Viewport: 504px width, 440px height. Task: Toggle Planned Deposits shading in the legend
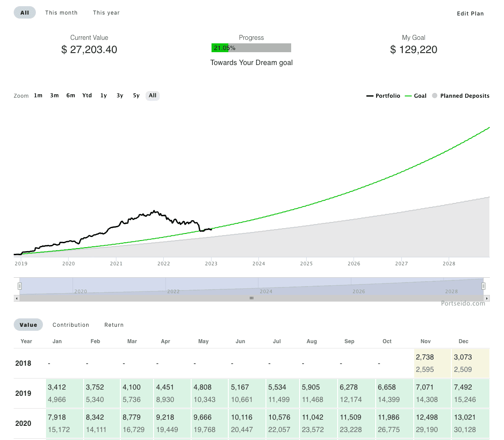[x=460, y=96]
